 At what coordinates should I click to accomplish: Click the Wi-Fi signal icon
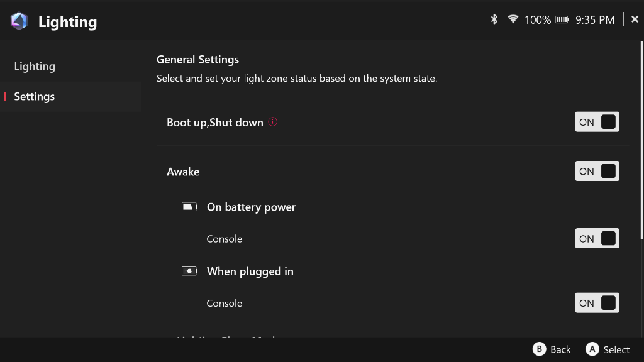point(513,19)
